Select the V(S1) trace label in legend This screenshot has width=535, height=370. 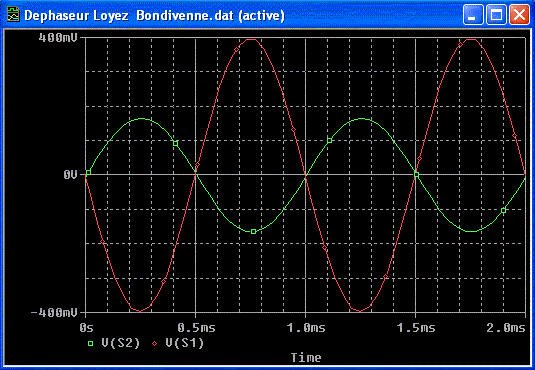pos(185,343)
